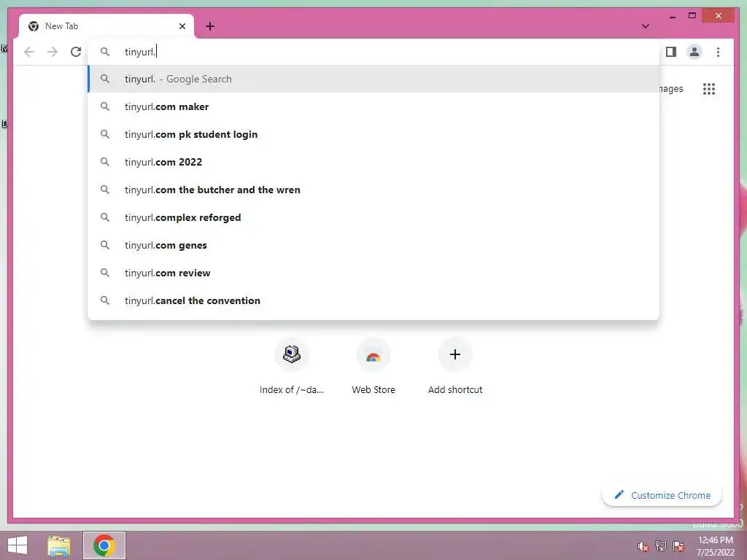The image size is (747, 560).
Task: Minimize the Chrome window
Action: coord(672,16)
